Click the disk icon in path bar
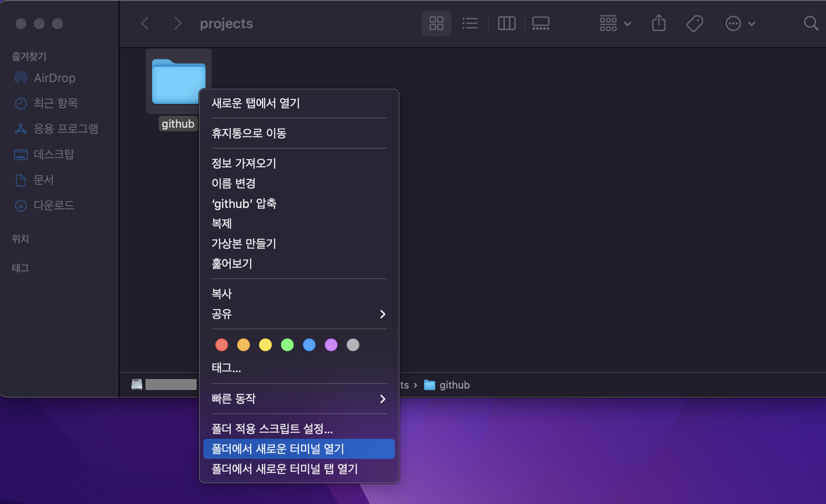This screenshot has width=826, height=504. [x=137, y=384]
